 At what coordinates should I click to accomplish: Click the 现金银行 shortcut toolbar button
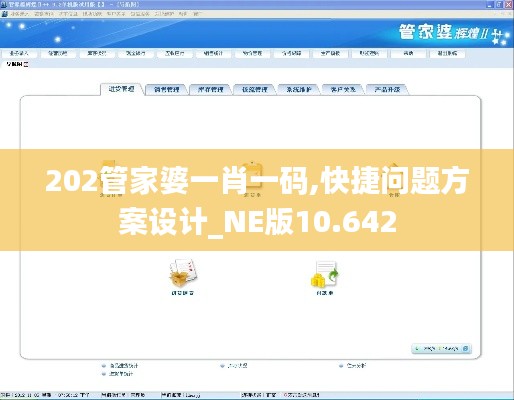135,53
